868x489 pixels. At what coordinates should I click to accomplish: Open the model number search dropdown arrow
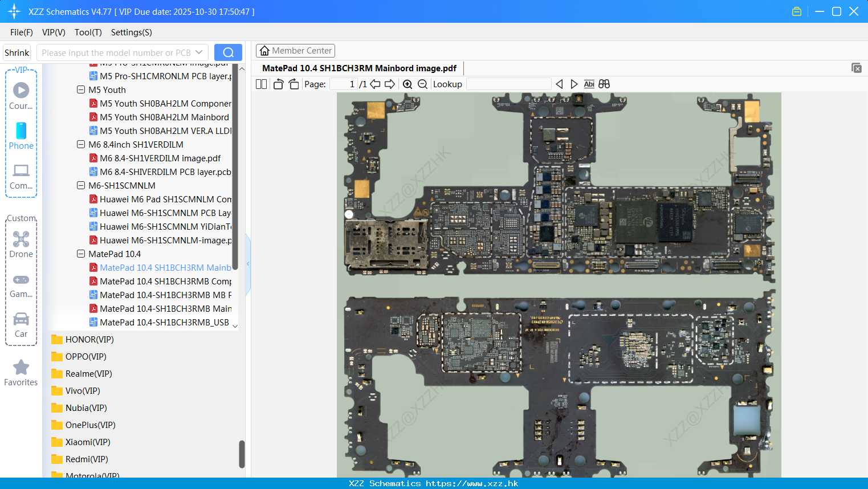tap(199, 52)
